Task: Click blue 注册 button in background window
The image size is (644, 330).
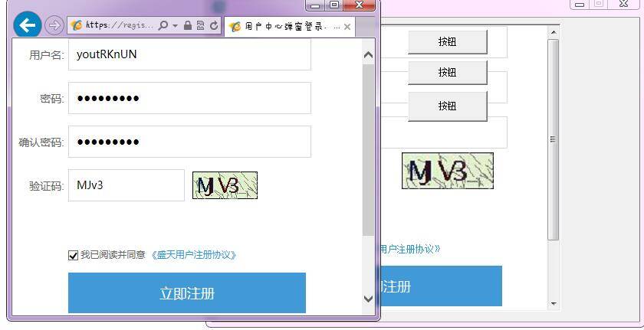Action: 441,286
